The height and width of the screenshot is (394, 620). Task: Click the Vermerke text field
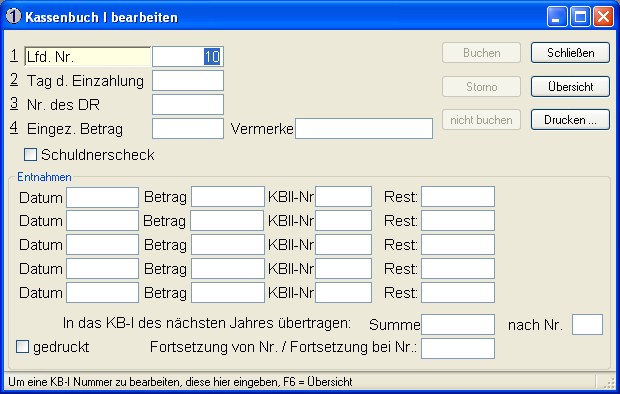[364, 129]
